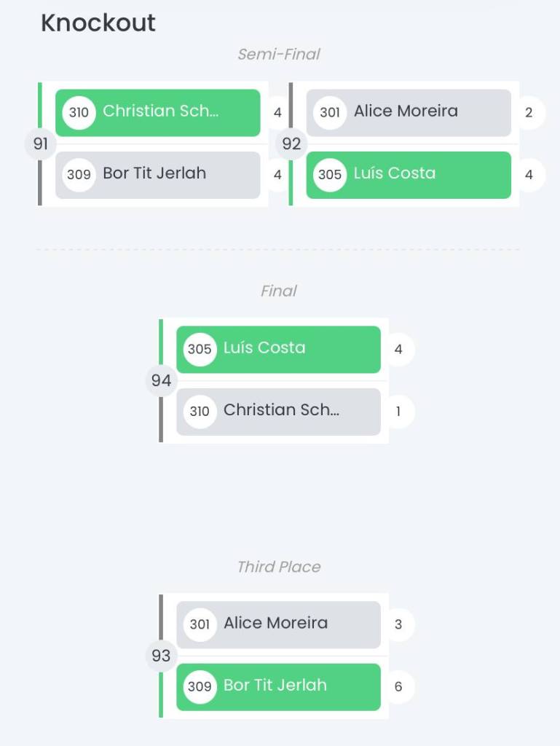Viewport: 560px width, 746px height.
Task: Click match number 91 badge
Action: [41, 144]
